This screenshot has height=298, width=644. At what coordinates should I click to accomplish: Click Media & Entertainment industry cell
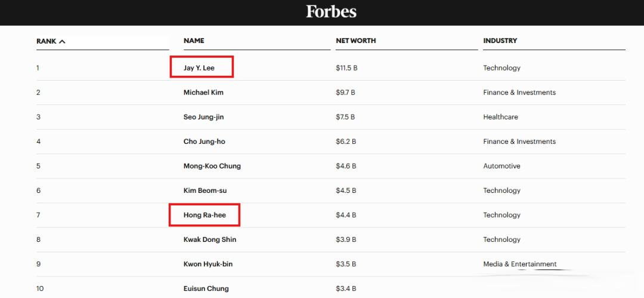[519, 264]
